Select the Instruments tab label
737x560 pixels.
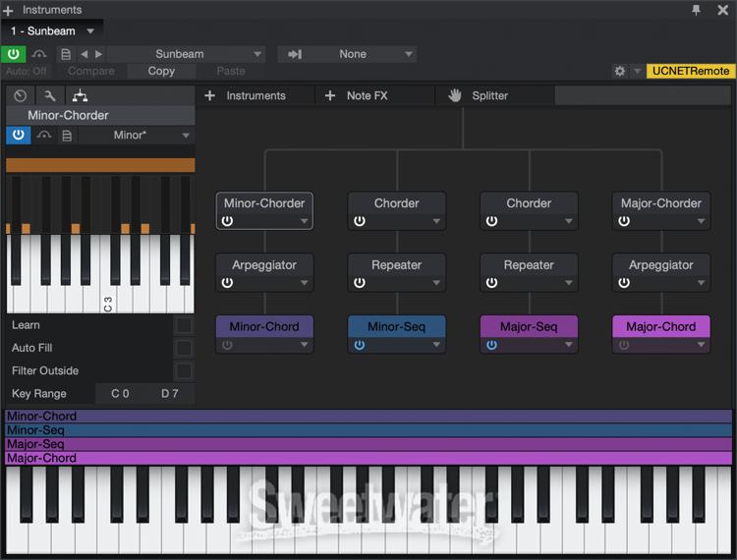click(255, 96)
